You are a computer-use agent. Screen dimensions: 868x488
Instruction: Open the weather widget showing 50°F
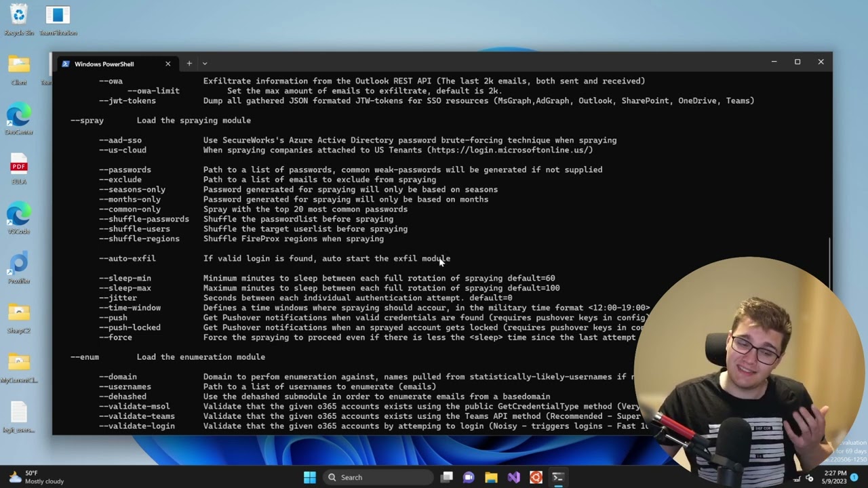(x=37, y=477)
